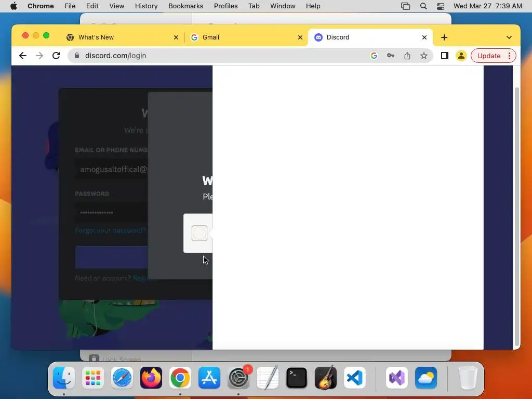Open the Edit menu
532x399 pixels.
coord(92,6)
